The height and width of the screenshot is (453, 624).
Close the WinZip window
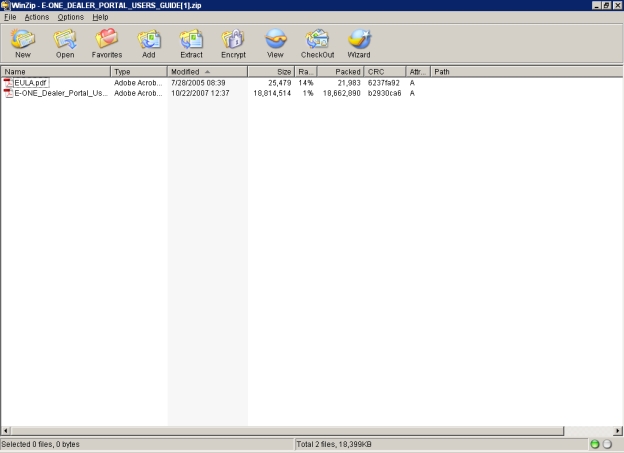(x=617, y=5)
